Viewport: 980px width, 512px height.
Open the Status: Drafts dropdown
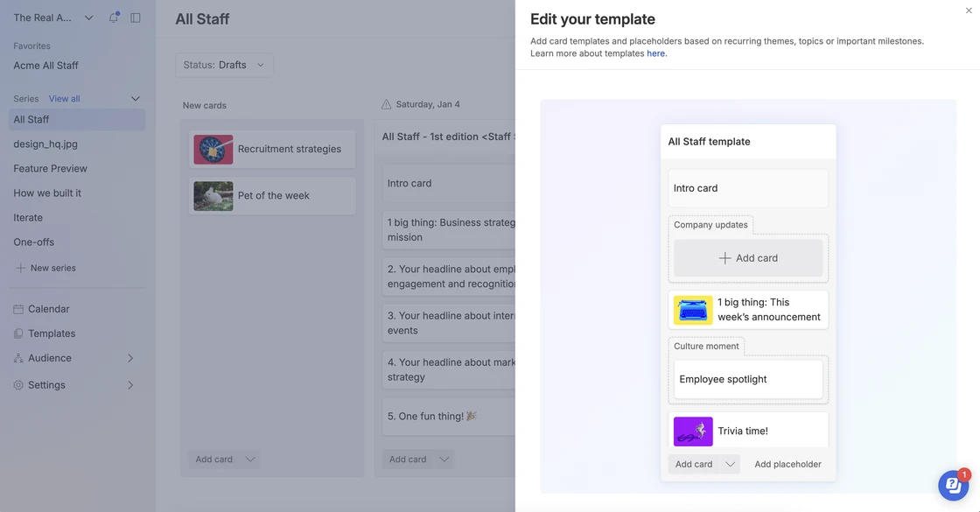click(224, 65)
